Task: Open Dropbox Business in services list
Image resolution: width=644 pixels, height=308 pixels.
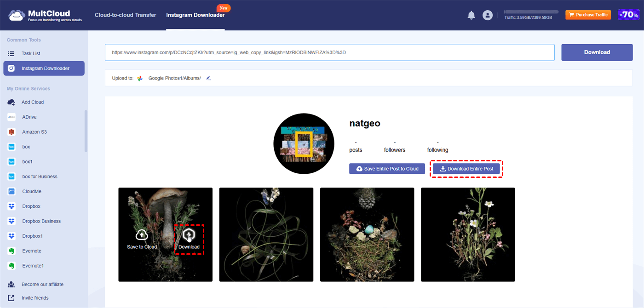Action: click(41, 221)
